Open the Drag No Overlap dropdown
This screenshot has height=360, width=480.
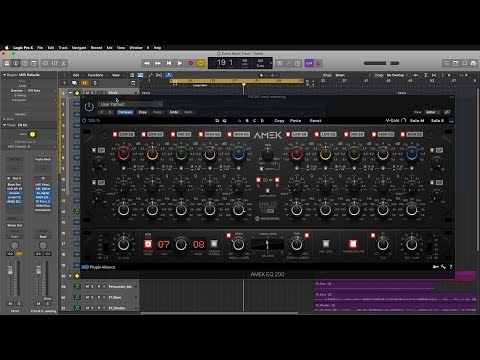pos(397,75)
